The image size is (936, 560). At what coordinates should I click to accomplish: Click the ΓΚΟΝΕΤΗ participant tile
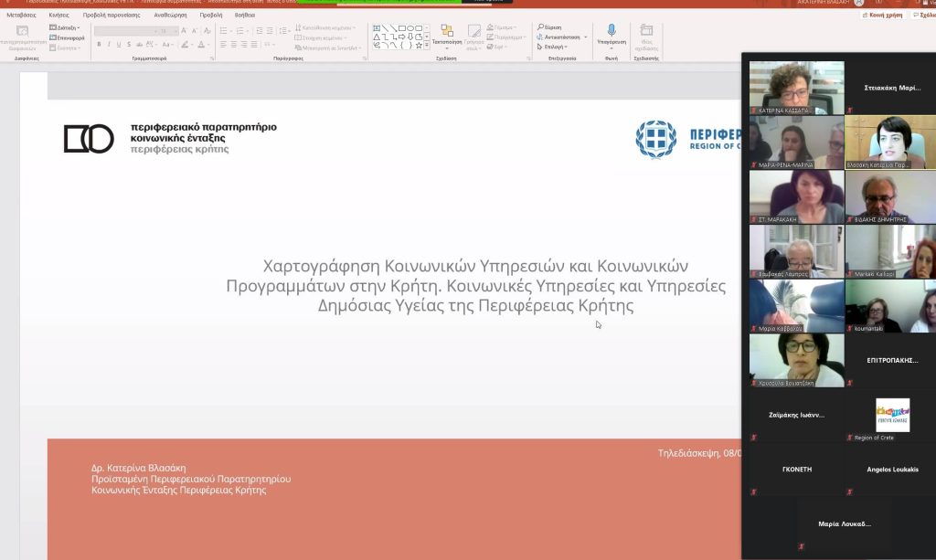click(x=796, y=470)
